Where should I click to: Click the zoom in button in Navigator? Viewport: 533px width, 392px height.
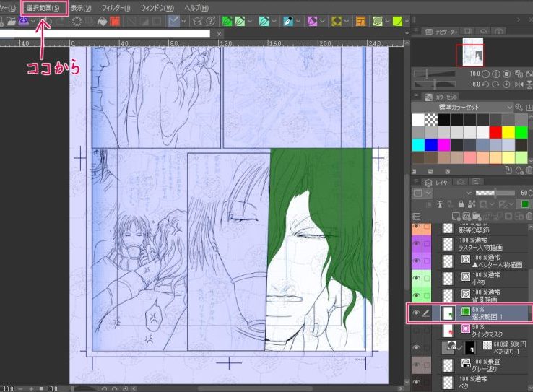pos(495,74)
